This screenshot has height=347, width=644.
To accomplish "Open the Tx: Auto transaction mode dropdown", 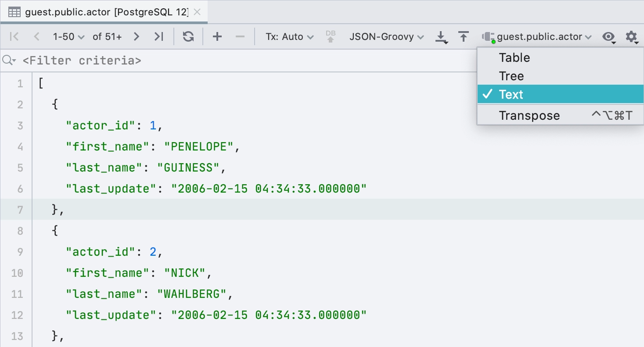I will point(290,36).
